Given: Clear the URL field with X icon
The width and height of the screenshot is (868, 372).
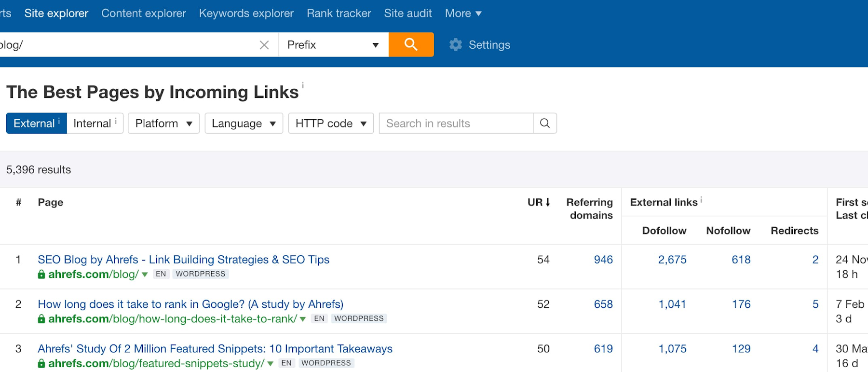Looking at the screenshot, I should point(264,45).
